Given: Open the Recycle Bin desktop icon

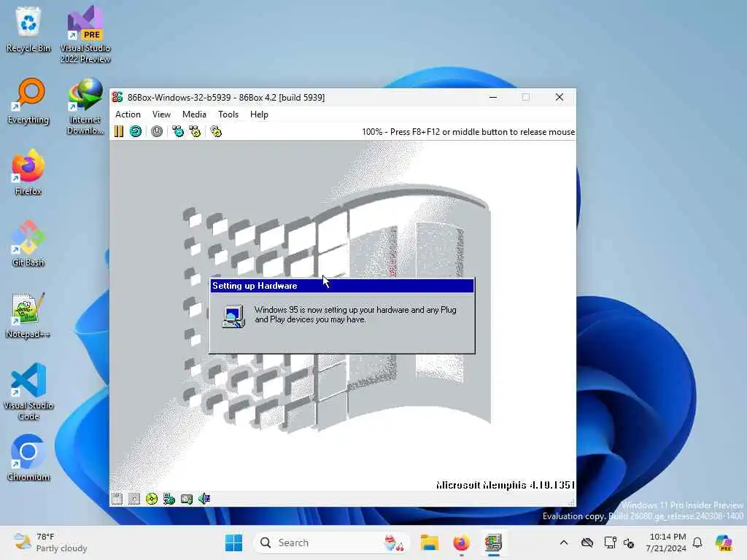Looking at the screenshot, I should click(x=28, y=29).
